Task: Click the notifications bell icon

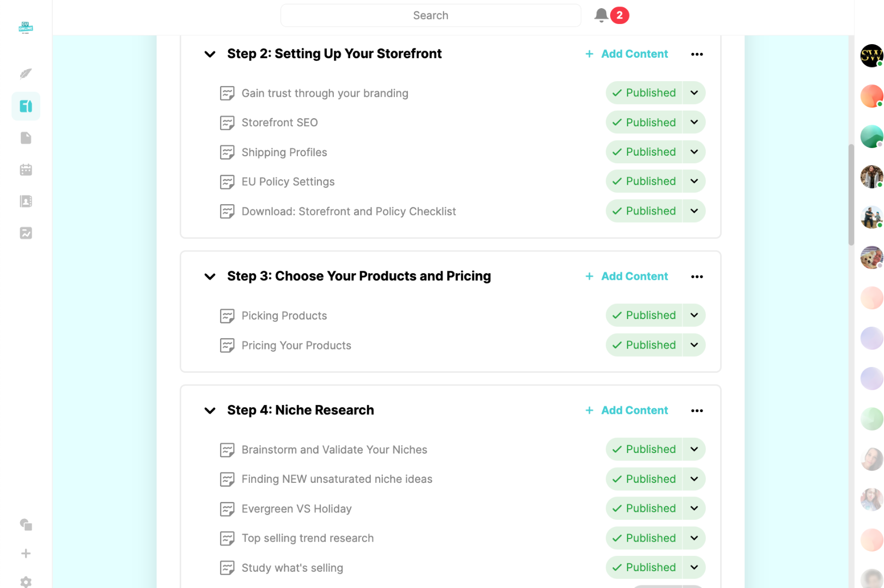Action: tap(601, 15)
